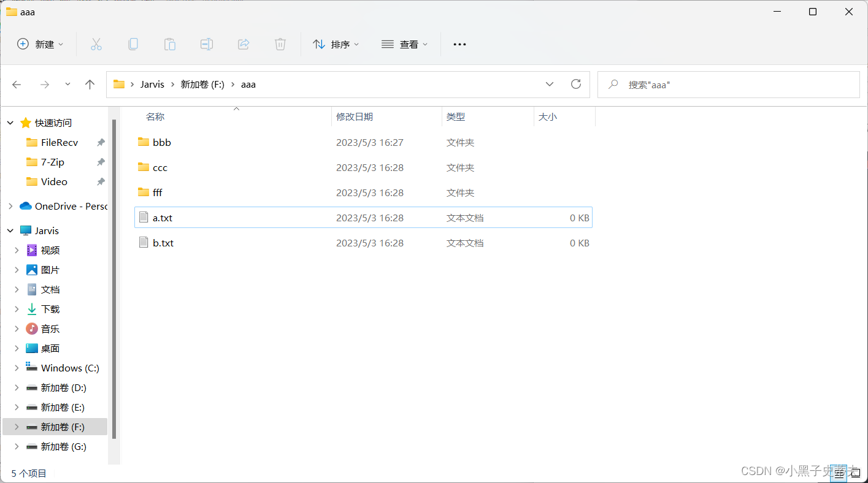The height and width of the screenshot is (483, 868).
Task: Open FileRecv in quick access
Action: coord(60,142)
